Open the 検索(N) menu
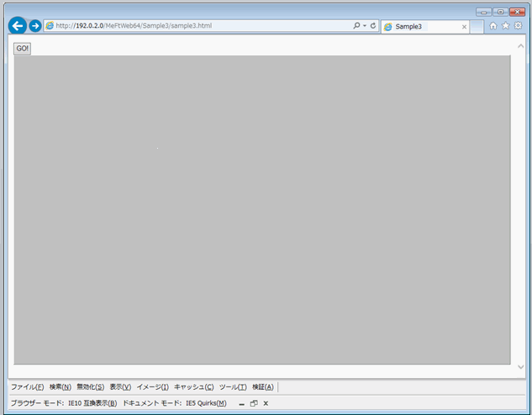532x415 pixels. pos(61,387)
